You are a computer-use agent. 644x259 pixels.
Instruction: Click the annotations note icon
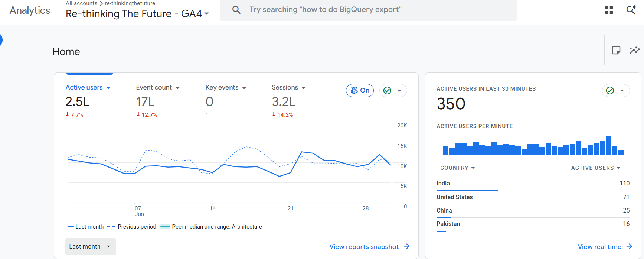[616, 50]
